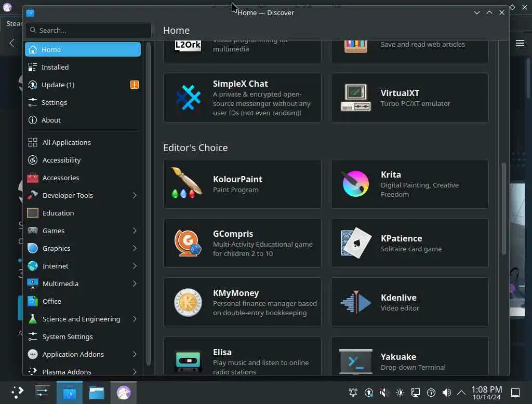The image size is (532, 404).
Task: Browse All Applications
Action: tap(83, 142)
